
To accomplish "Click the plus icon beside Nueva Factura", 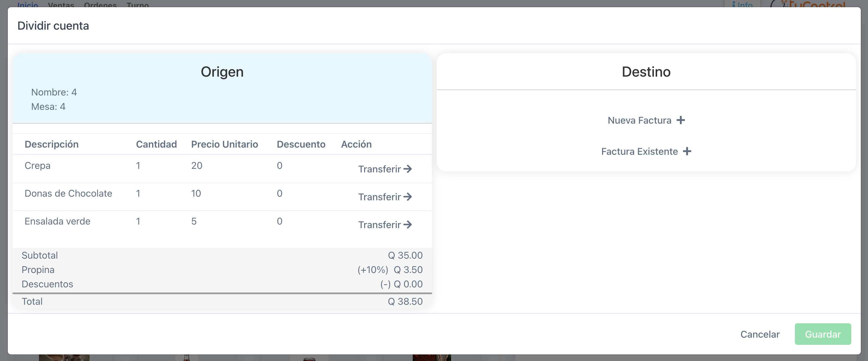I will [x=681, y=120].
